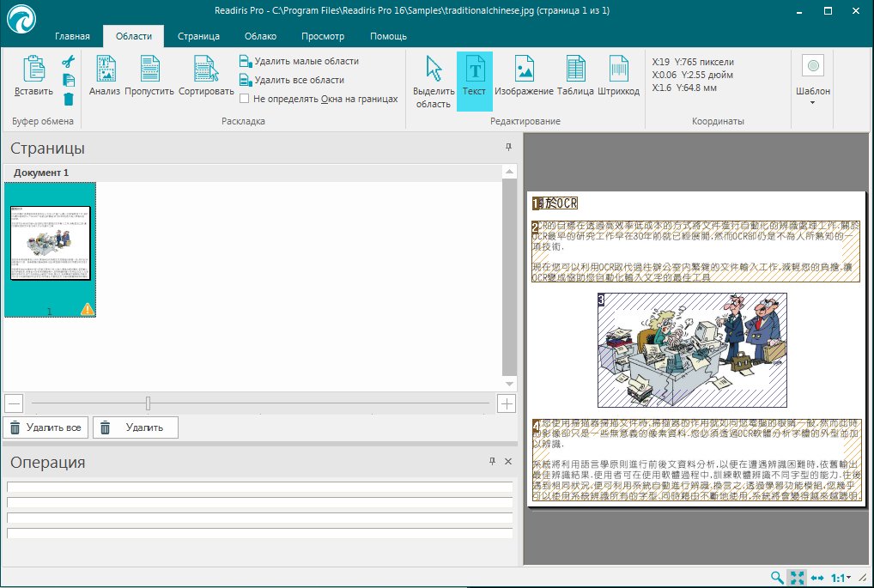Click the Удалить все button
874x588 pixels.
[x=46, y=427]
